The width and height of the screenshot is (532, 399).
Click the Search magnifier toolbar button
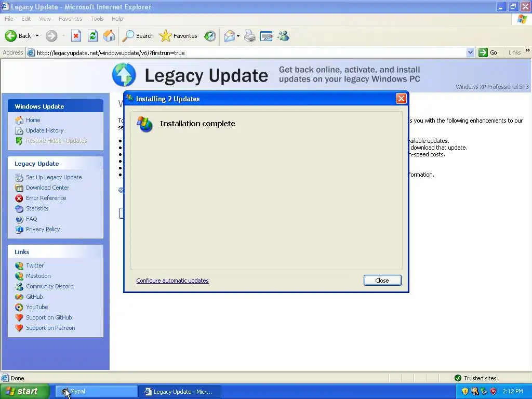[x=138, y=36]
